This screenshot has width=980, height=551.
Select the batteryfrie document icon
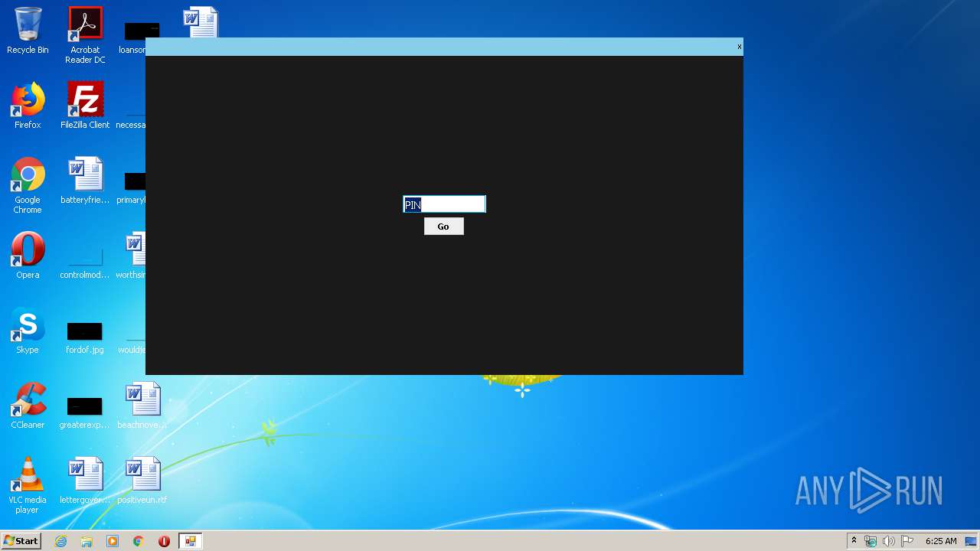(x=85, y=181)
